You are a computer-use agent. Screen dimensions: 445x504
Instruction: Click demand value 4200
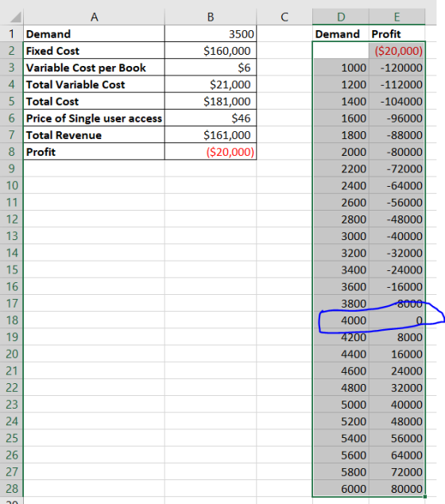(341, 337)
